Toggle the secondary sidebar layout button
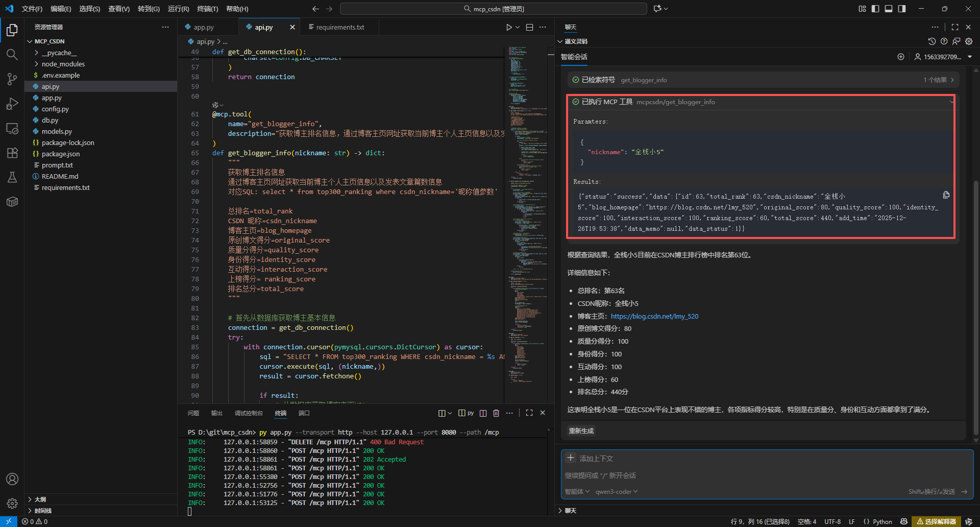This screenshot has height=527, width=980. (902, 9)
